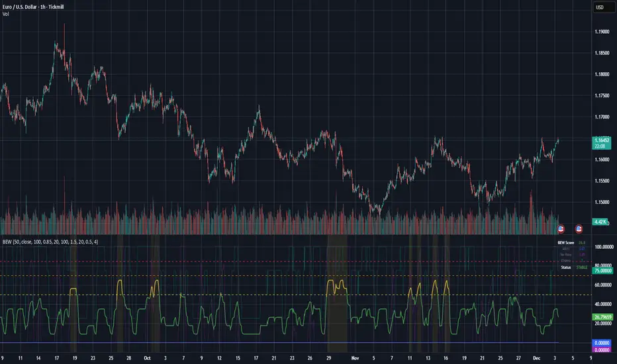Click the second US economic event flag icon
The image size is (617, 364).
pos(579,228)
